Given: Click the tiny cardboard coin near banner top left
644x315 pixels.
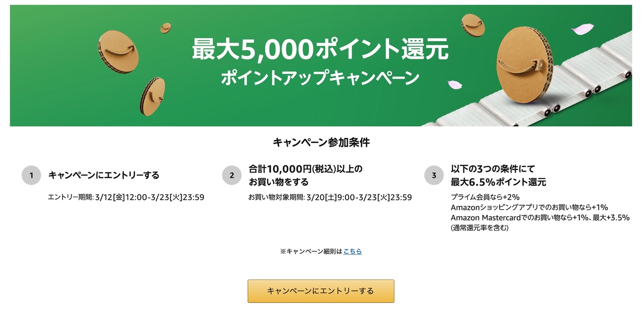Looking at the screenshot, I should click(x=166, y=28).
